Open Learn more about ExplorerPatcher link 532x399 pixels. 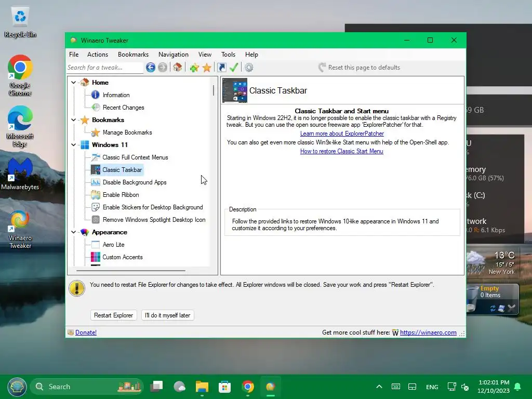point(342,134)
